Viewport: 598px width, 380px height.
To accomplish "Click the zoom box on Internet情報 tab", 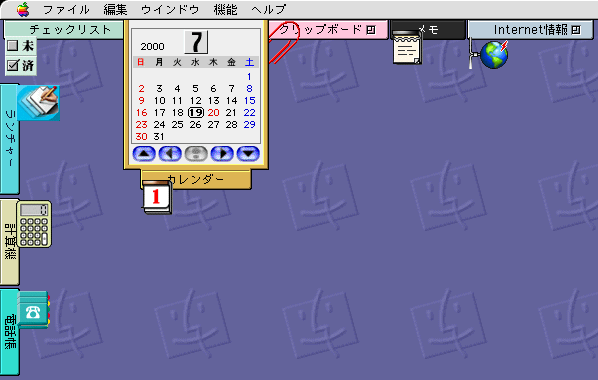I will [576, 30].
